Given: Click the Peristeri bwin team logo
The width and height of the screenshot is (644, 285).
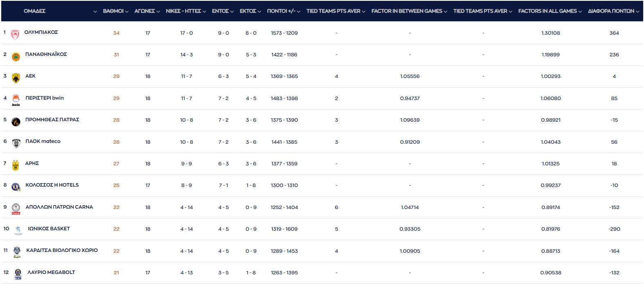Looking at the screenshot, I should pos(16,100).
